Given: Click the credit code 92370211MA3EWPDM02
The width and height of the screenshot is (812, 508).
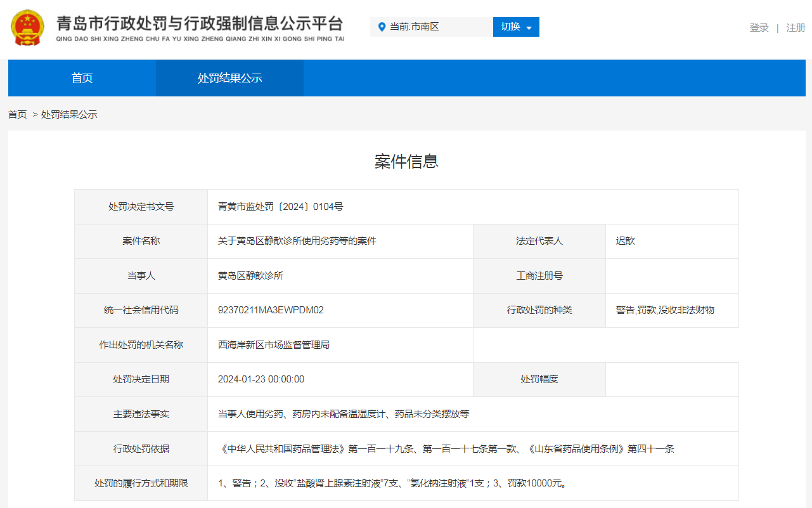Looking at the screenshot, I should tap(271, 310).
